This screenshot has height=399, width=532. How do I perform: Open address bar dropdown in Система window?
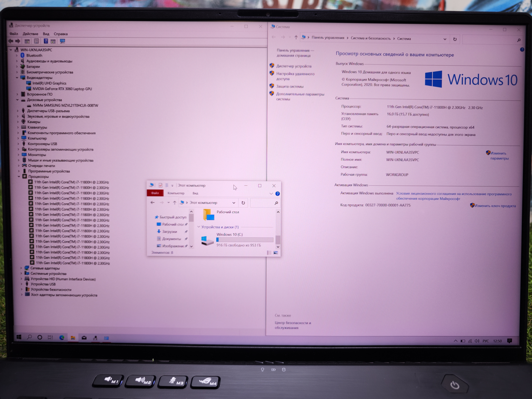(x=445, y=39)
